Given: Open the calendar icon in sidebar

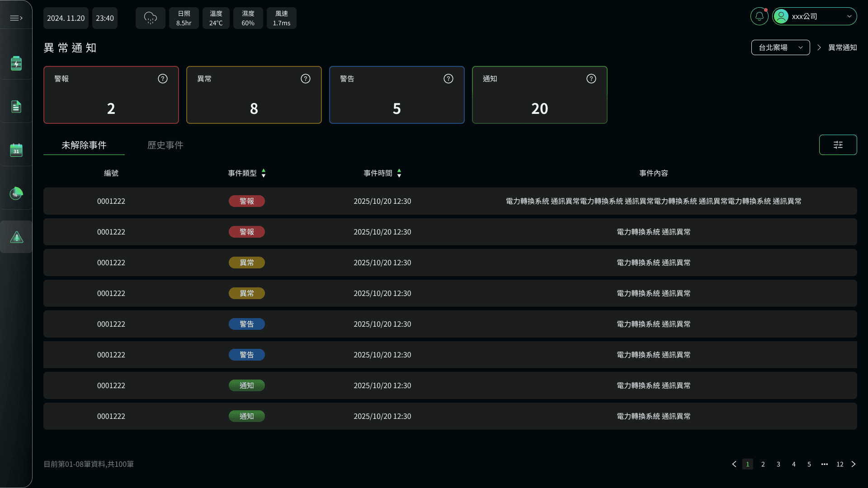Looking at the screenshot, I should coord(16,150).
